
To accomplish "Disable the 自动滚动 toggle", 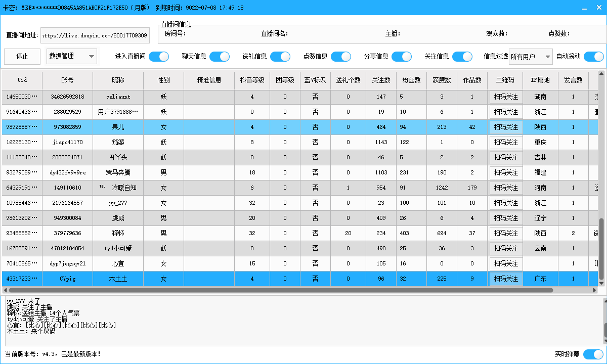I will click(593, 57).
